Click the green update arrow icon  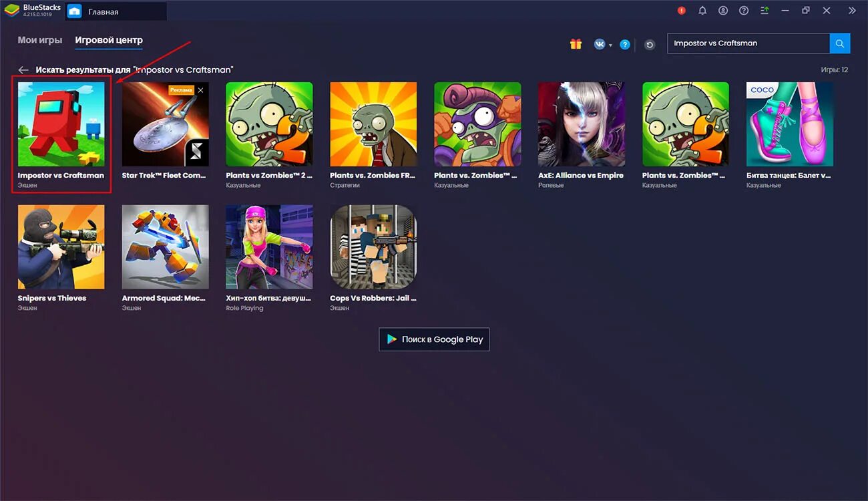click(x=765, y=11)
